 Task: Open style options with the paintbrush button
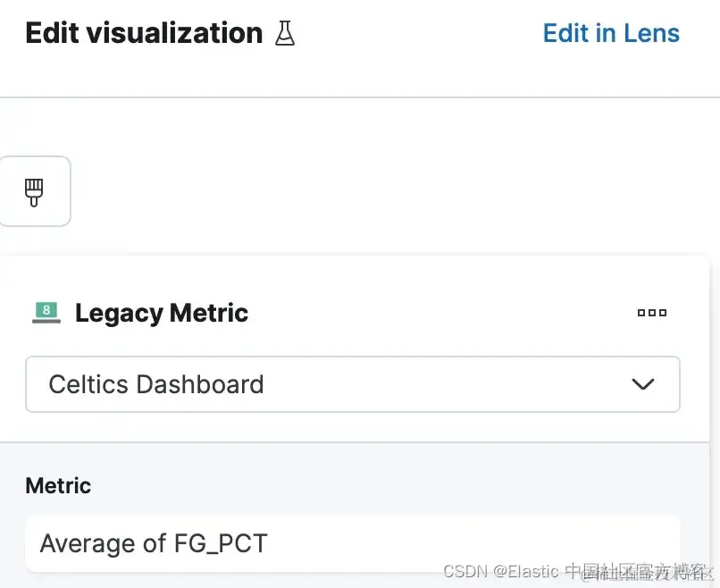pos(35,191)
